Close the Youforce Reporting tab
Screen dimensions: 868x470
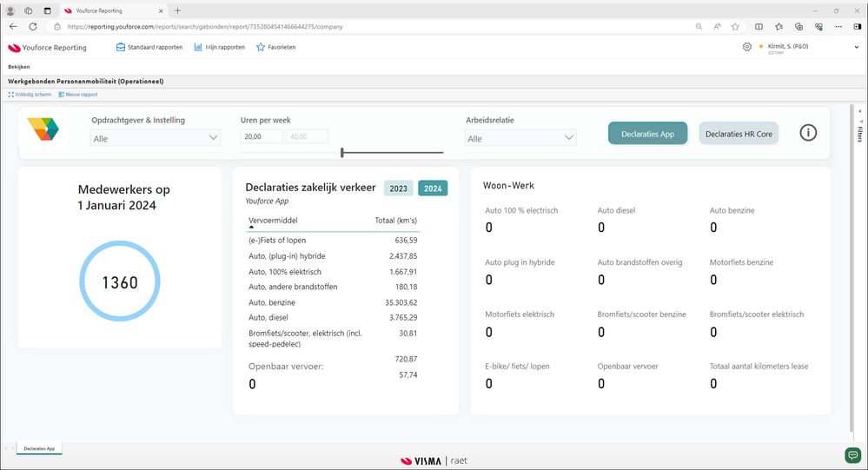[x=161, y=10]
